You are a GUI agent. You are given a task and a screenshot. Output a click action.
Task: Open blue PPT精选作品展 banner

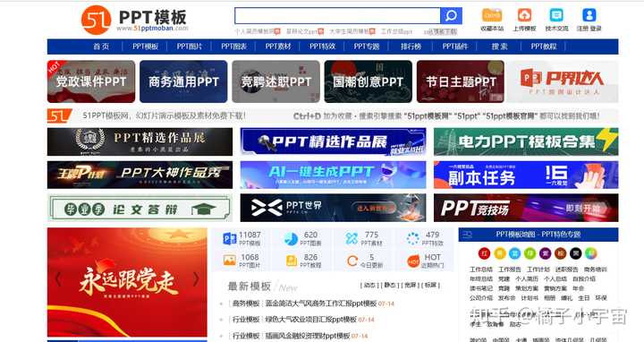pos(333,141)
